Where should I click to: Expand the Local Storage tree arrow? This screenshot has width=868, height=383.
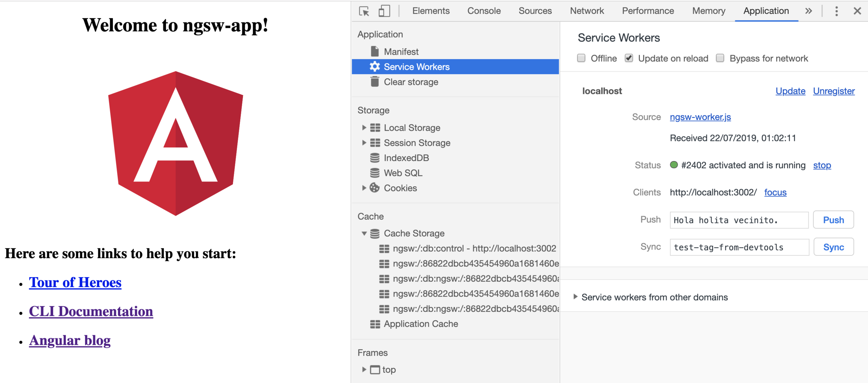click(364, 128)
